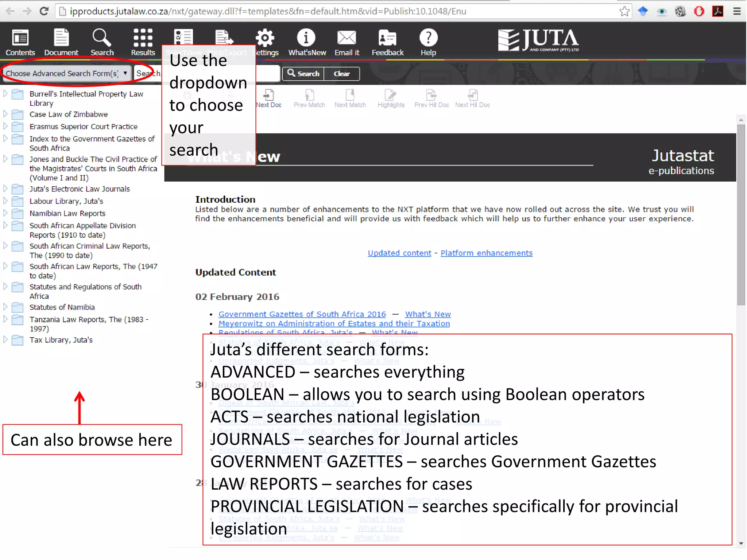747x560 pixels.
Task: Open the Chrome hamburger menu
Action: 737,11
